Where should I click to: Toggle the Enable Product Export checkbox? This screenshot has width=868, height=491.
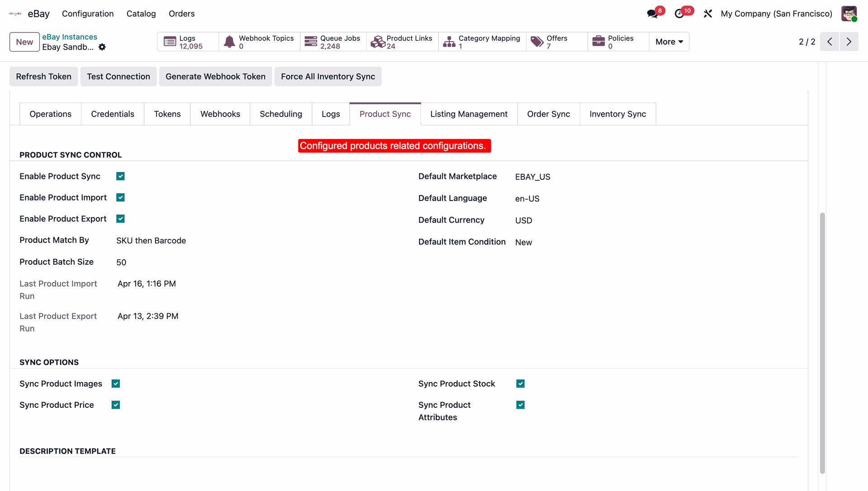tap(120, 219)
